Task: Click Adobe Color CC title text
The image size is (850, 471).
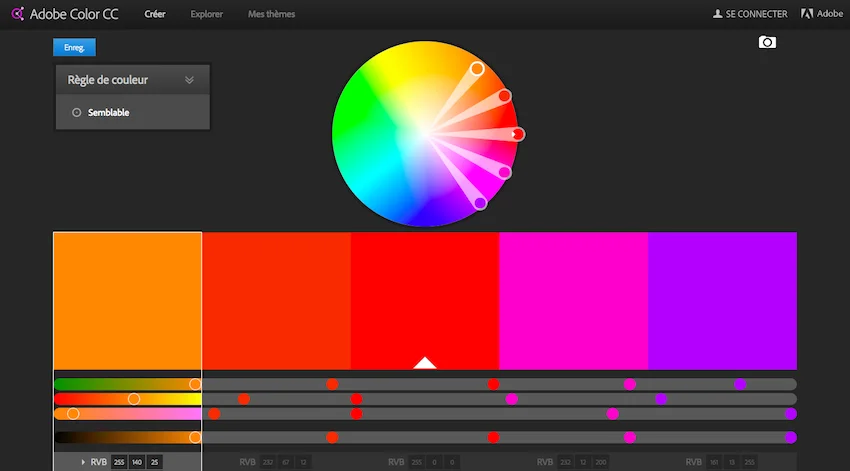Action: (x=74, y=14)
